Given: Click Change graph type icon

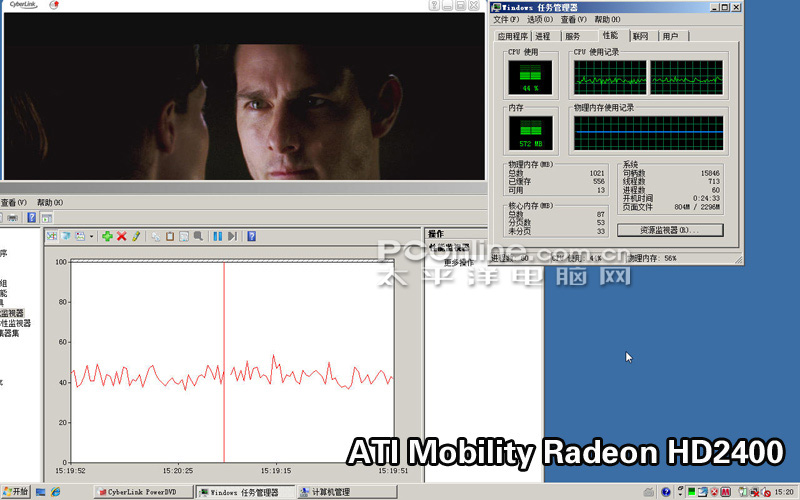Looking at the screenshot, I should click(80, 236).
